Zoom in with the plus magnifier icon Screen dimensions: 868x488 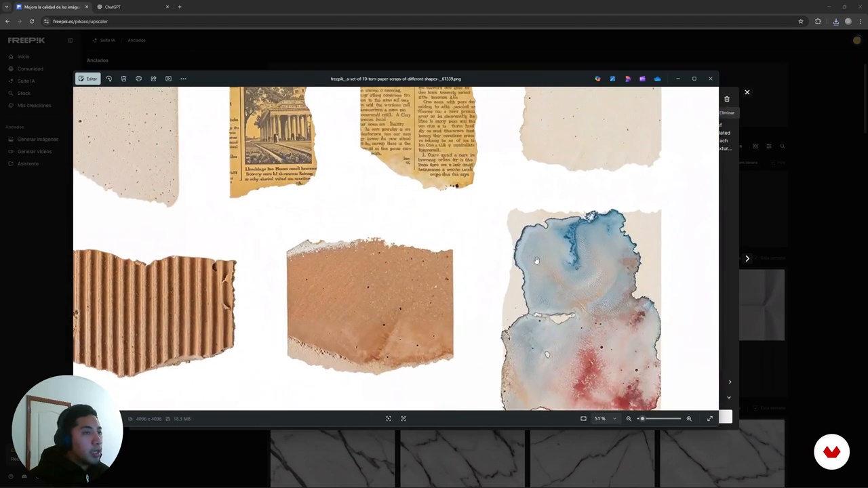point(689,419)
